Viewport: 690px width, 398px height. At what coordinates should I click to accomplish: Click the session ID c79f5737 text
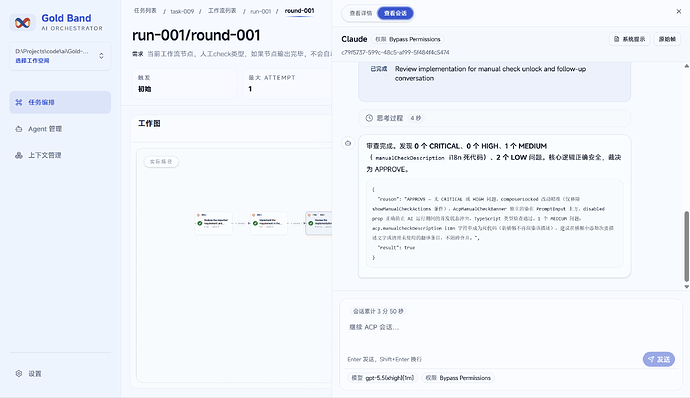point(395,52)
